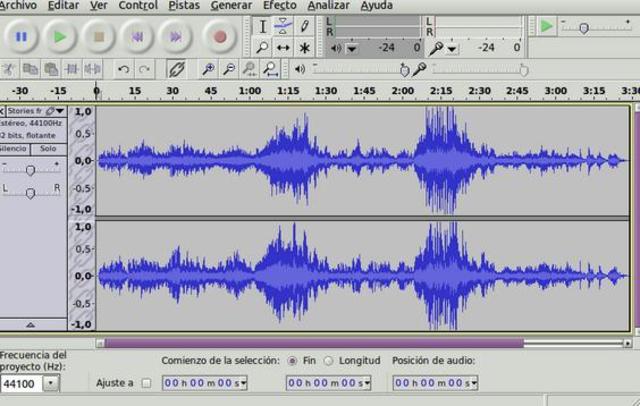The width and height of the screenshot is (640, 406).
Task: Select the Fin radio button
Action: (292, 361)
